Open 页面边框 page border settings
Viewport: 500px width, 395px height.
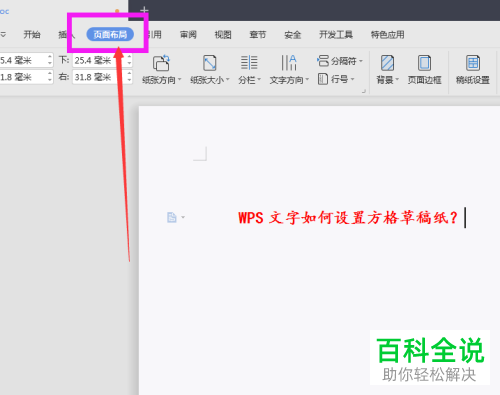click(x=424, y=70)
